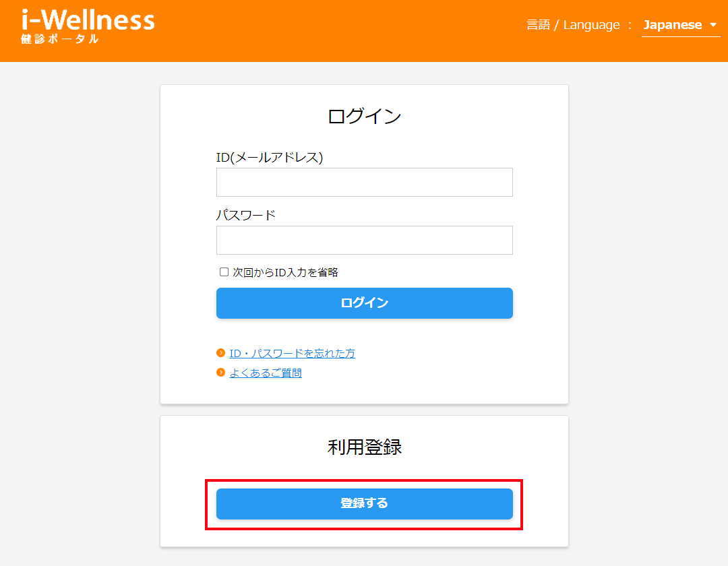Click the red-highlighted registration button
This screenshot has width=728, height=566.
tap(364, 503)
